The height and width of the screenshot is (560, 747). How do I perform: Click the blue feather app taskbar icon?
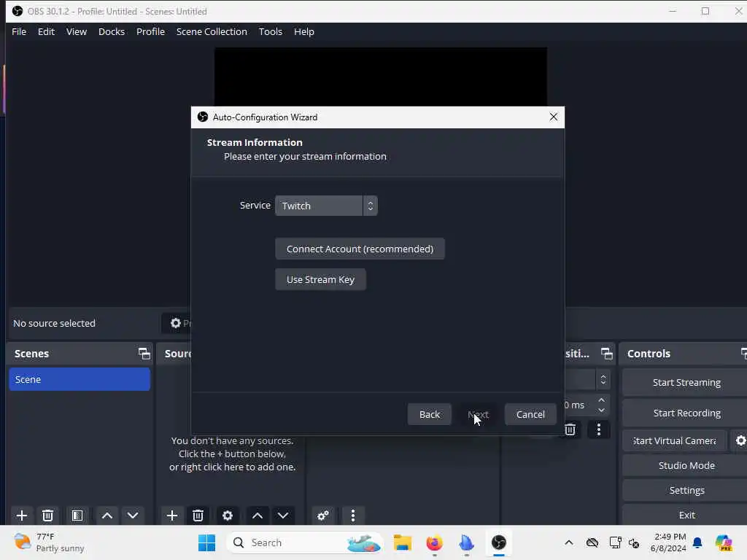[x=466, y=542]
